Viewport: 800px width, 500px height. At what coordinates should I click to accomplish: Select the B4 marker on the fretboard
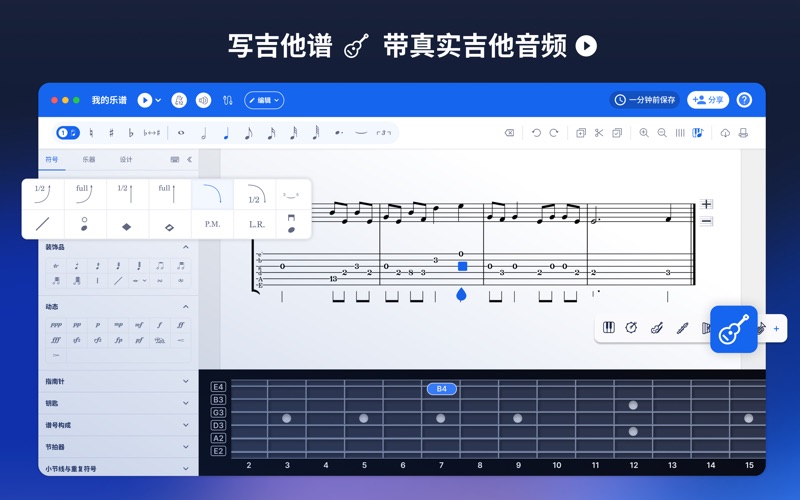click(442, 389)
